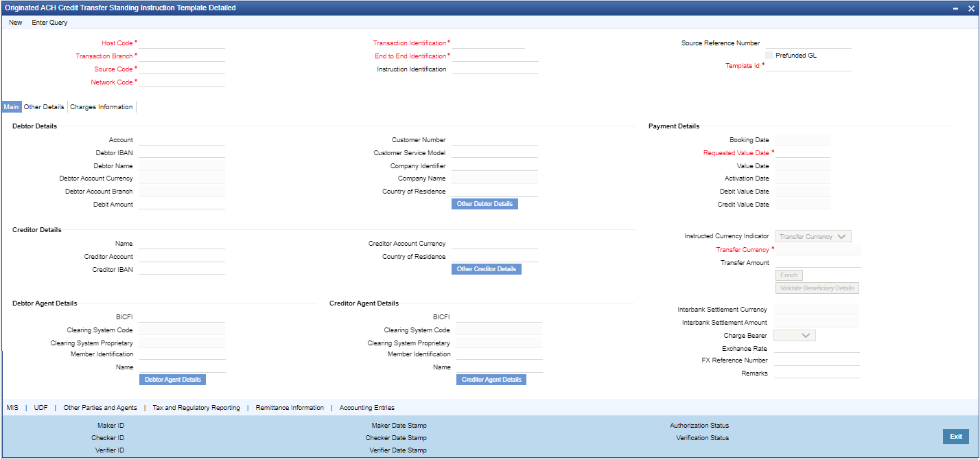Select Enter Query action
Image resolution: width=980 pixels, height=460 pixels.
pos(49,23)
